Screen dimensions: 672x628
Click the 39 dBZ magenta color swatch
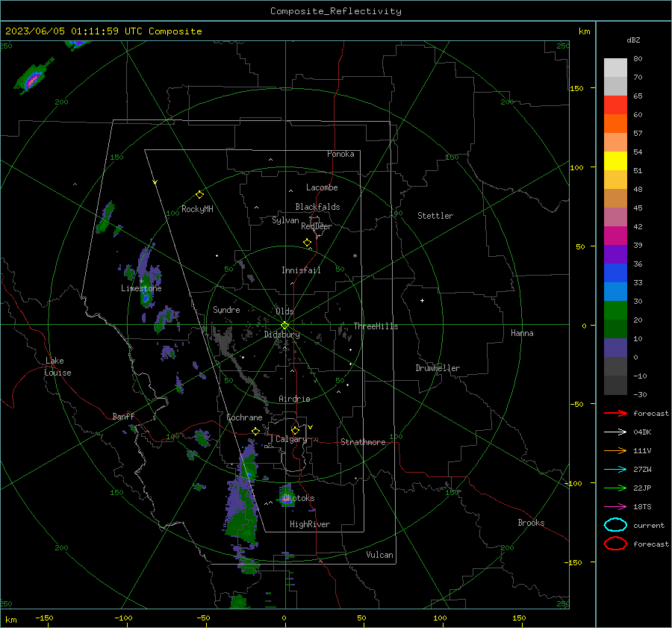click(x=615, y=236)
